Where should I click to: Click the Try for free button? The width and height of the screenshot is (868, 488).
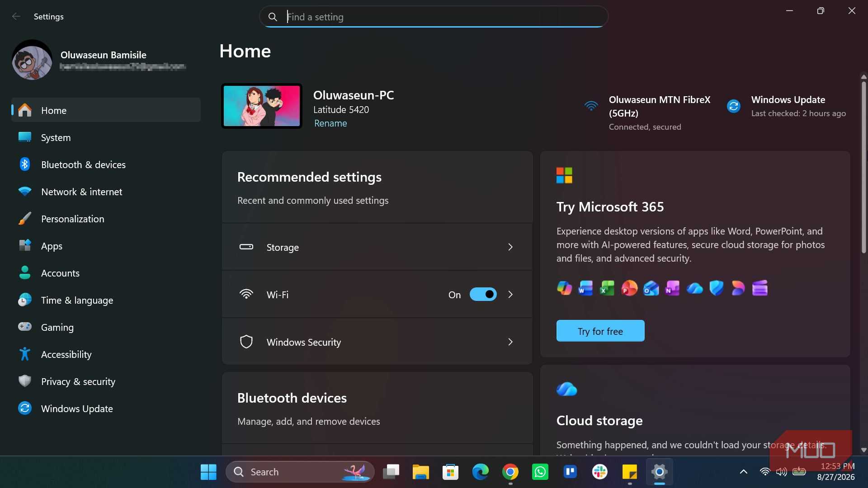[600, 331]
